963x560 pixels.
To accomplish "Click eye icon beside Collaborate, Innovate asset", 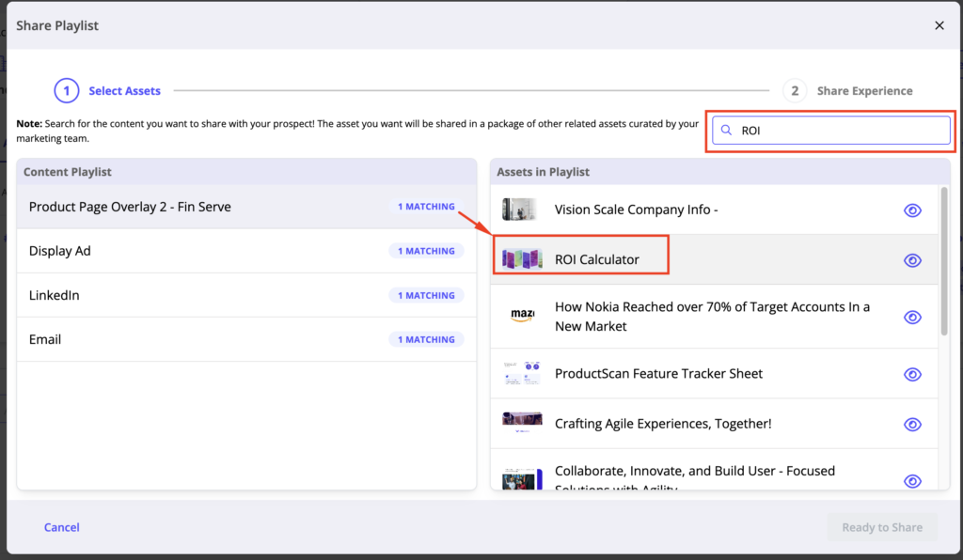I will click(x=911, y=481).
